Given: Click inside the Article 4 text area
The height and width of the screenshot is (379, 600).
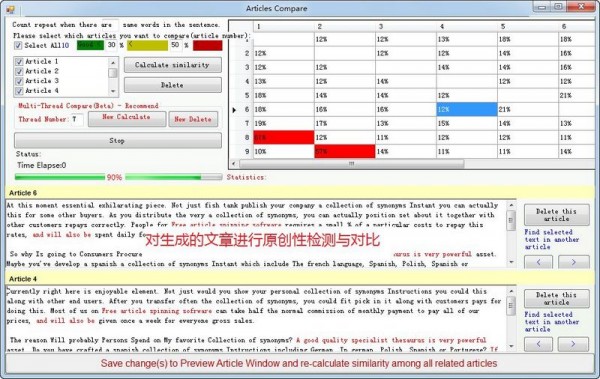Looking at the screenshot, I should (x=256, y=319).
